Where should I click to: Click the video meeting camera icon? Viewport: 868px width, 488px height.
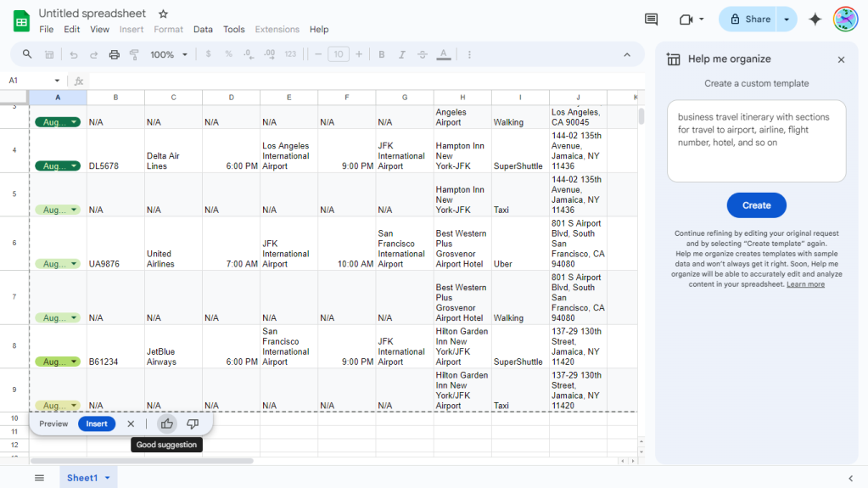pos(686,20)
